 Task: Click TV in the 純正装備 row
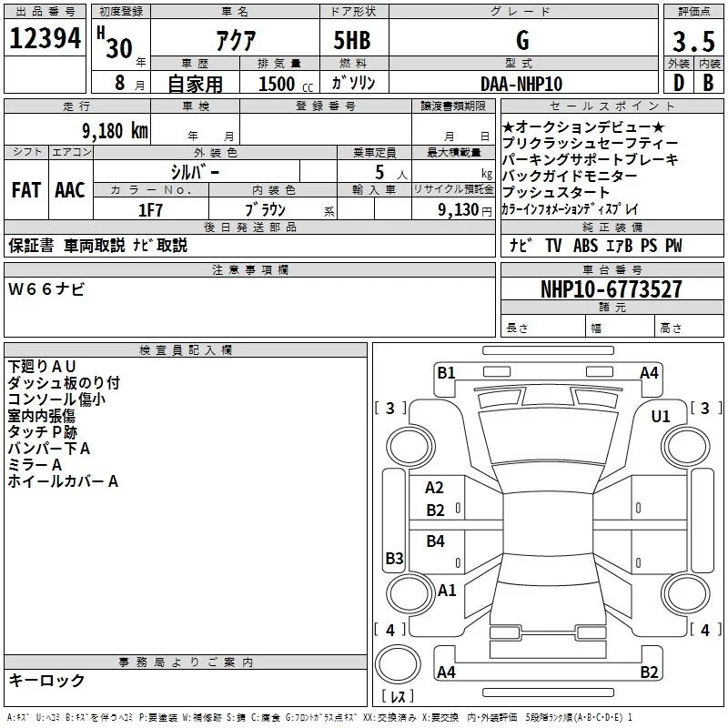click(x=553, y=246)
